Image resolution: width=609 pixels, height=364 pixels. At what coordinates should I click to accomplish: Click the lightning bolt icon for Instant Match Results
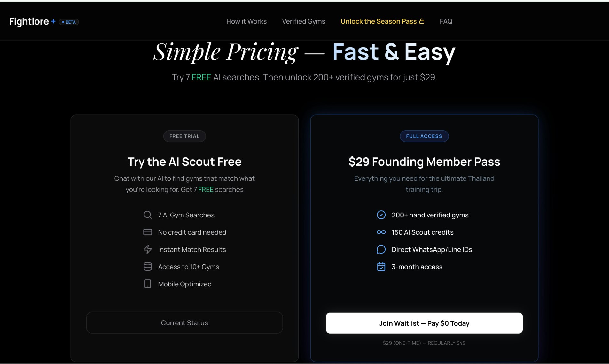tap(148, 249)
